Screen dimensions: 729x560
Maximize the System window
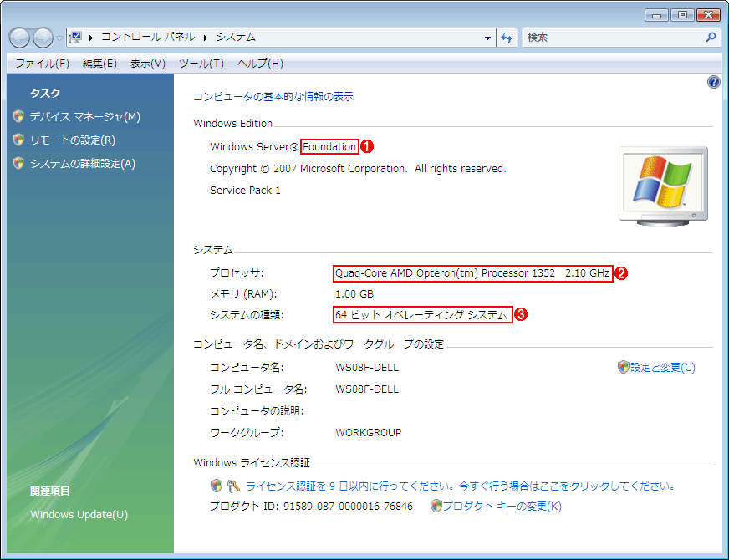click(682, 15)
